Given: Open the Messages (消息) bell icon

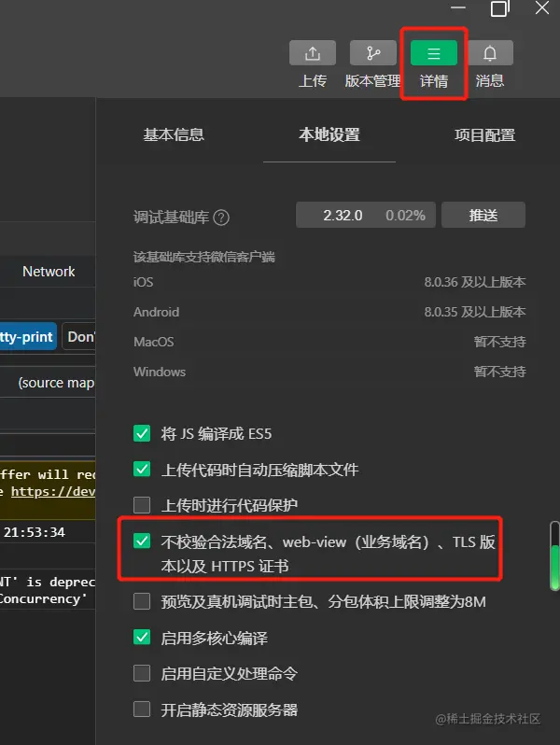Looking at the screenshot, I should point(490,52).
